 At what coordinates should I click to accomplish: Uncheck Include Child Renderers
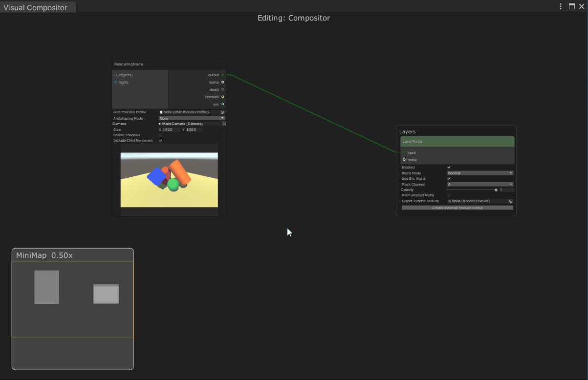[x=160, y=140]
